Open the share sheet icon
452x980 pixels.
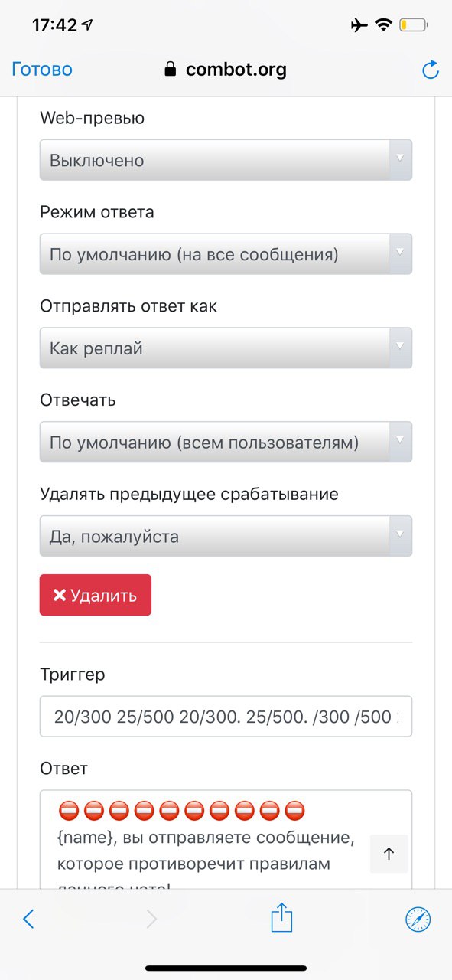tap(281, 917)
